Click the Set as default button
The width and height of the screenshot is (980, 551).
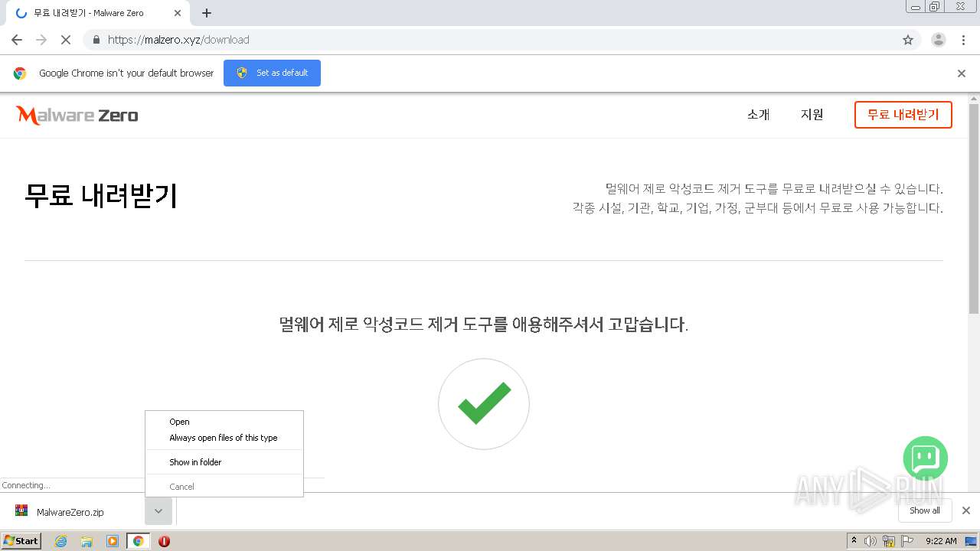(272, 73)
